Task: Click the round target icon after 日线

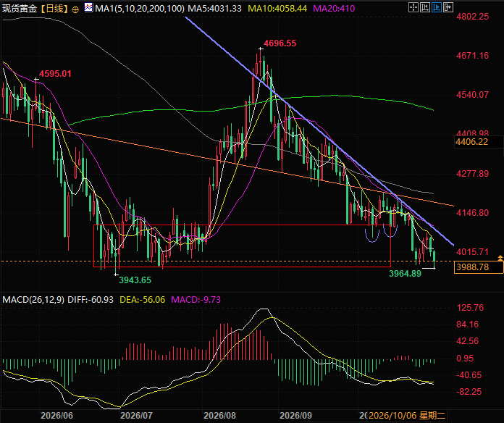Action: pyautogui.click(x=75, y=9)
